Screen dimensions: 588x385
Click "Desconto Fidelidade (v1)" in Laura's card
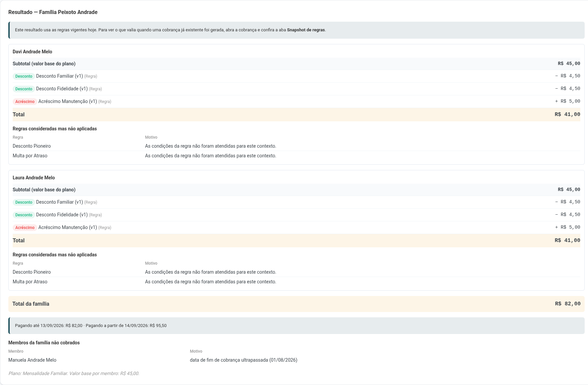tap(62, 215)
